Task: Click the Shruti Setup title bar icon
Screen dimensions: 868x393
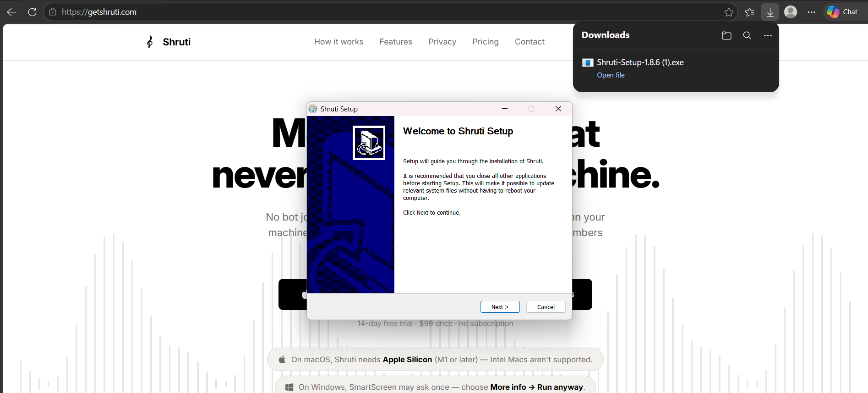Action: tap(313, 109)
